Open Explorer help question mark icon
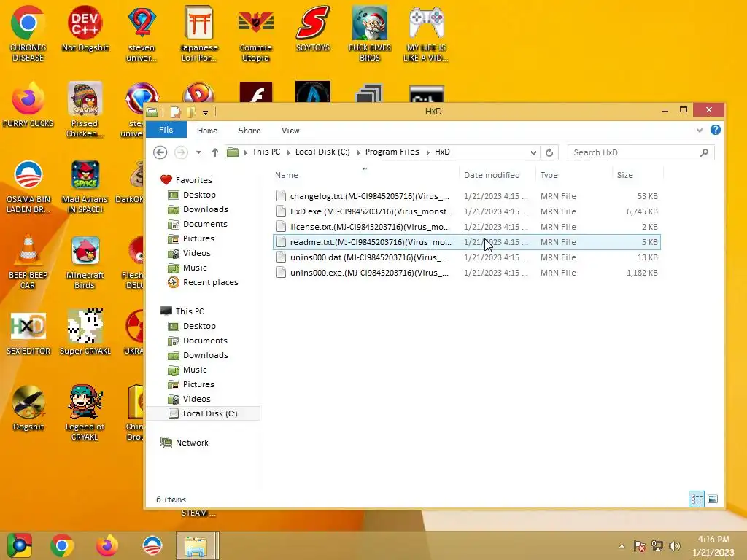747x560 pixels. (x=715, y=130)
